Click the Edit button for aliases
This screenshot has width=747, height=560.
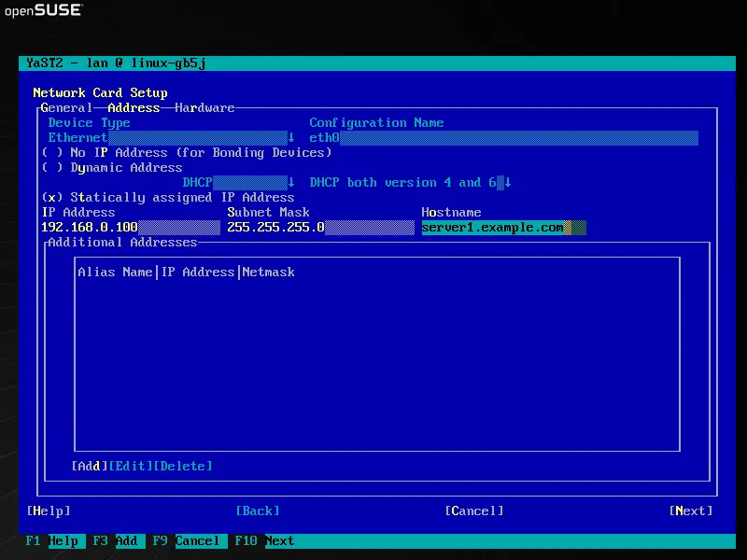tap(131, 466)
